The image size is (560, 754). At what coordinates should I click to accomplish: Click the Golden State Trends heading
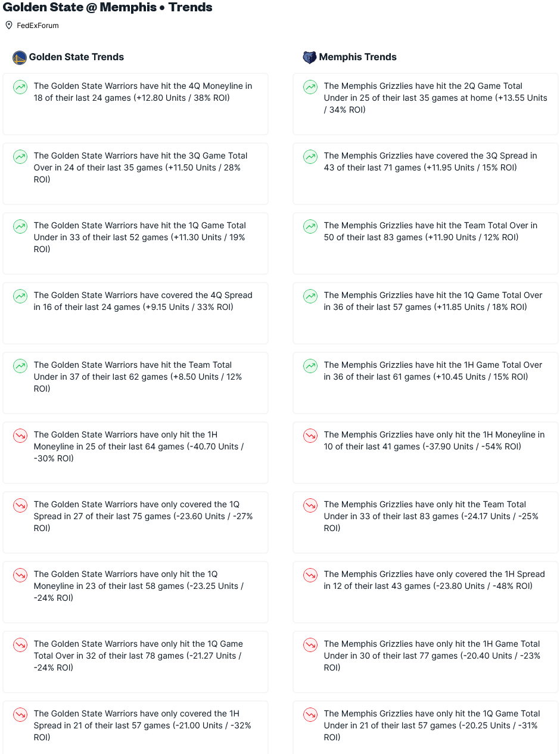click(x=76, y=57)
